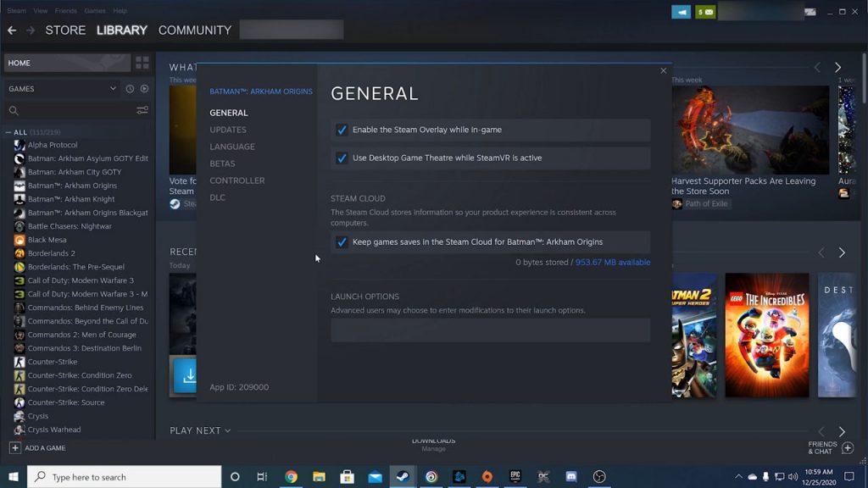
Task: Open the LEGO The Incredibles game cover
Action: pos(767,335)
